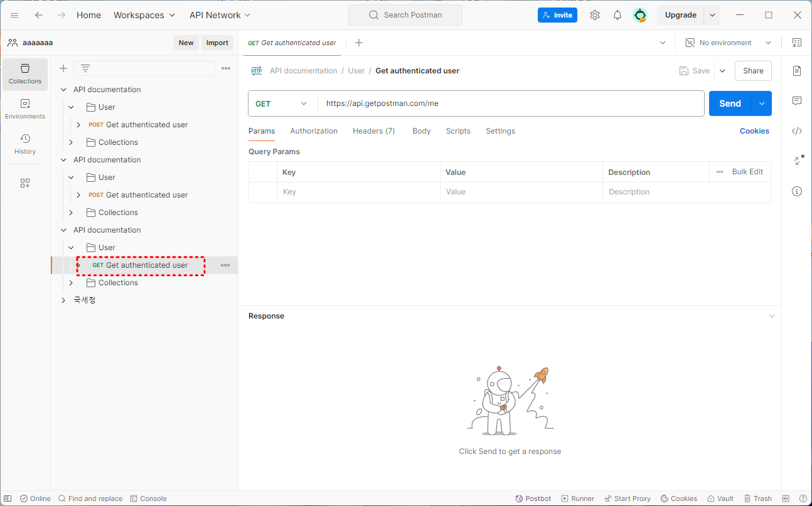Open the tabs list dropdown chevron
The height and width of the screenshot is (506, 812).
(663, 43)
